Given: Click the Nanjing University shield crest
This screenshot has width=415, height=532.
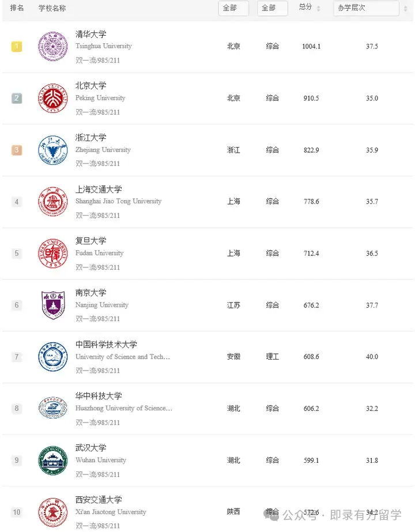Looking at the screenshot, I should (x=53, y=305).
